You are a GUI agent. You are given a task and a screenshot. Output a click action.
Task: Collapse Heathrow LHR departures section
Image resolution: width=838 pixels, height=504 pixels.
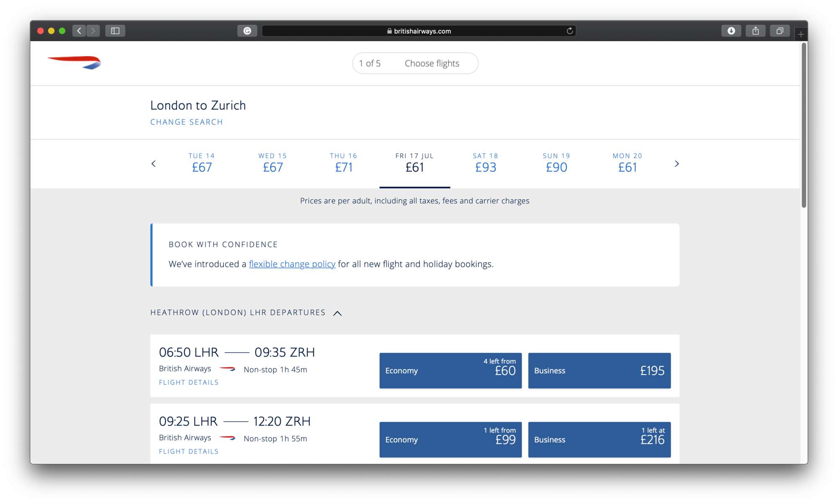coord(337,313)
